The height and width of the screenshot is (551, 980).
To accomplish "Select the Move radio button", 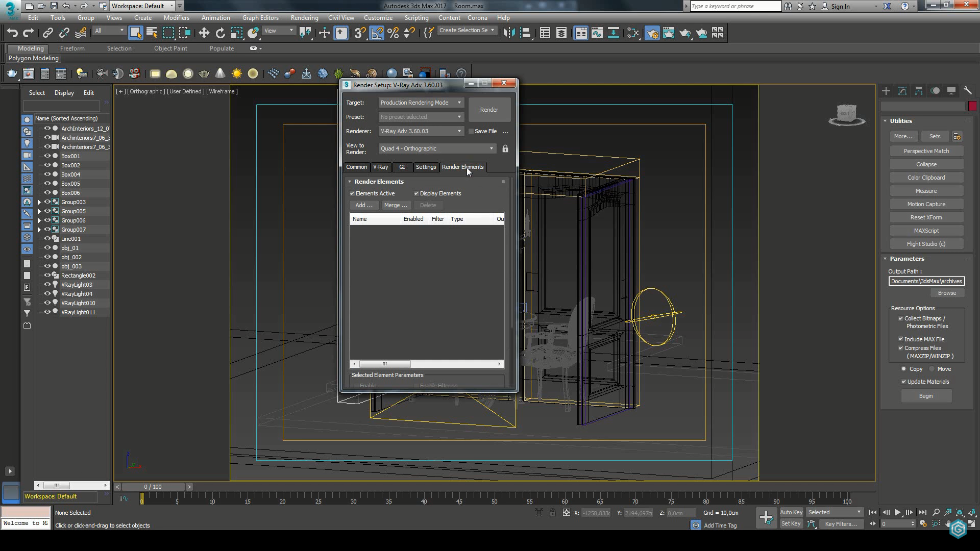I will pyautogui.click(x=932, y=369).
